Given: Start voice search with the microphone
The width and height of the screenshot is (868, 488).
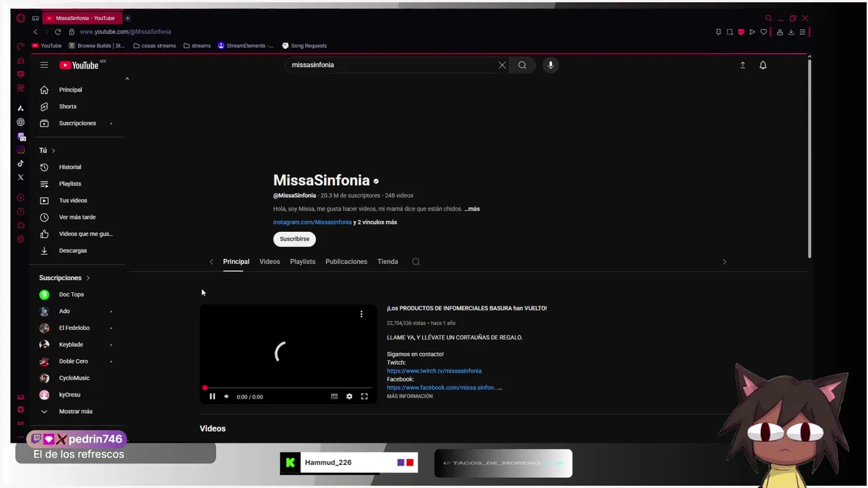Looking at the screenshot, I should pyautogui.click(x=551, y=65).
